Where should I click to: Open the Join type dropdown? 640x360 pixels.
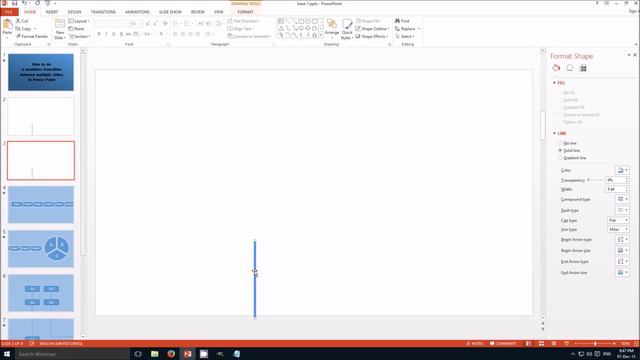tap(618, 229)
